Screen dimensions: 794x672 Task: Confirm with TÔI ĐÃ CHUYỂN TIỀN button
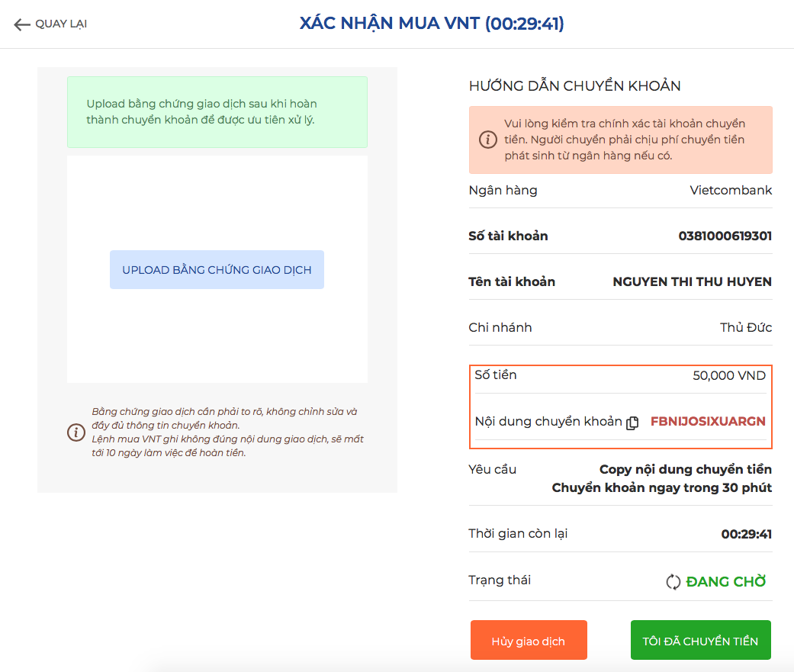700,640
